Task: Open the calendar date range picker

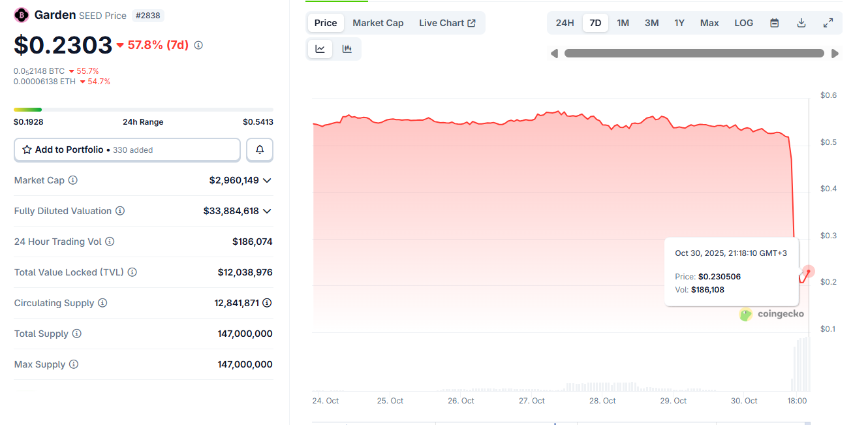Action: (x=774, y=22)
